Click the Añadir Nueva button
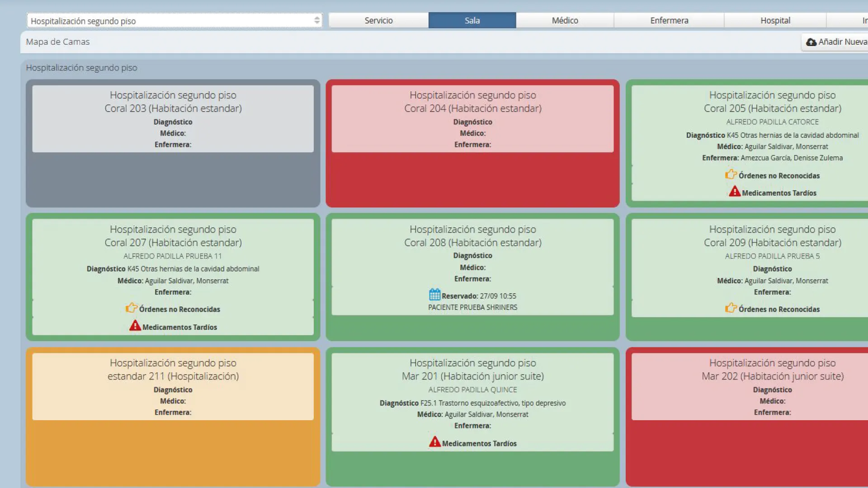This screenshot has width=868, height=488. point(836,42)
